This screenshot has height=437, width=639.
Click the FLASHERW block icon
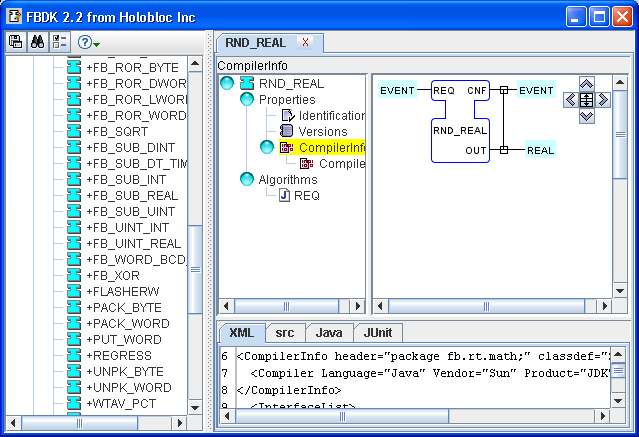[x=74, y=291]
